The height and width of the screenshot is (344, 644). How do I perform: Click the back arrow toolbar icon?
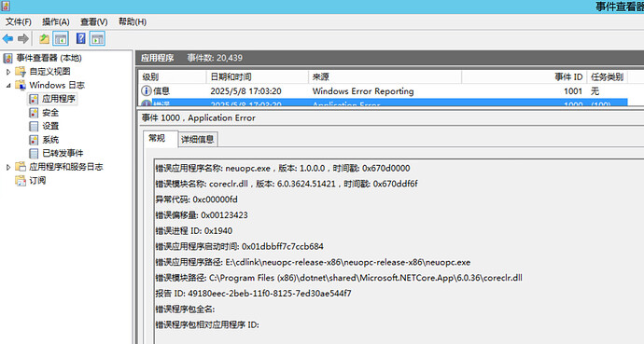[x=7, y=39]
